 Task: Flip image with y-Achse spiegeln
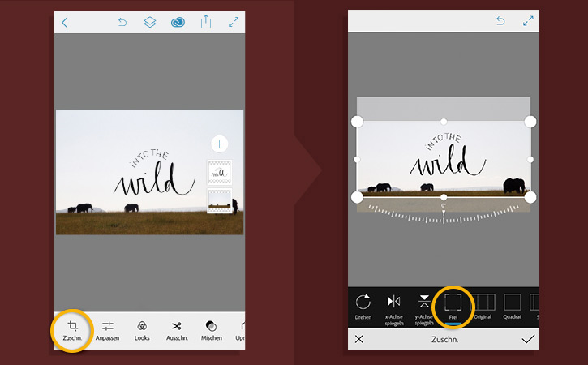424,310
